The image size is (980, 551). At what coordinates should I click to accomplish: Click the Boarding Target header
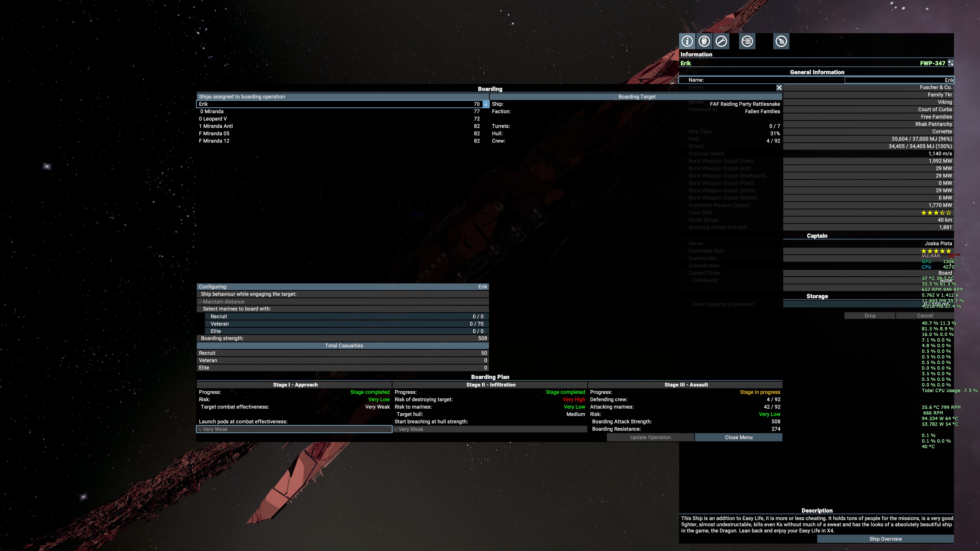click(x=636, y=97)
